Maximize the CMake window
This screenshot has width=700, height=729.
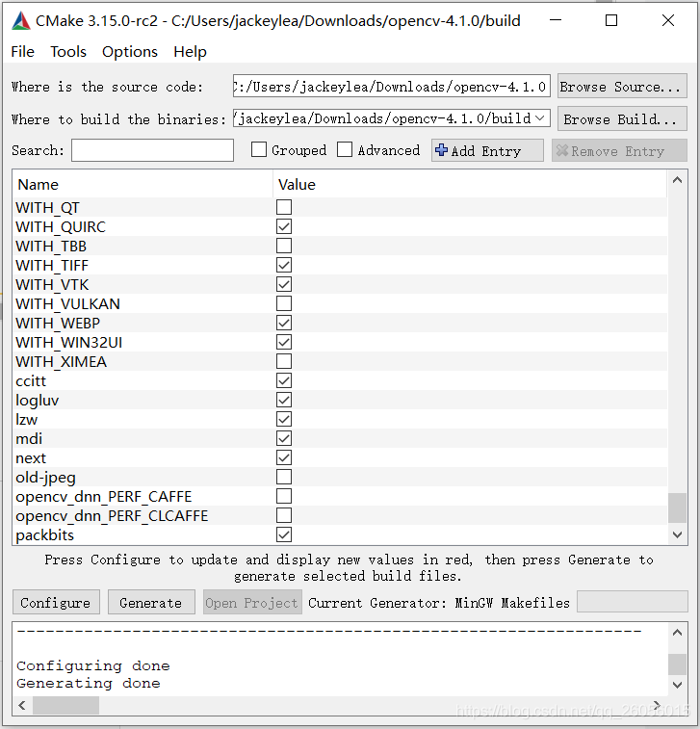point(611,20)
